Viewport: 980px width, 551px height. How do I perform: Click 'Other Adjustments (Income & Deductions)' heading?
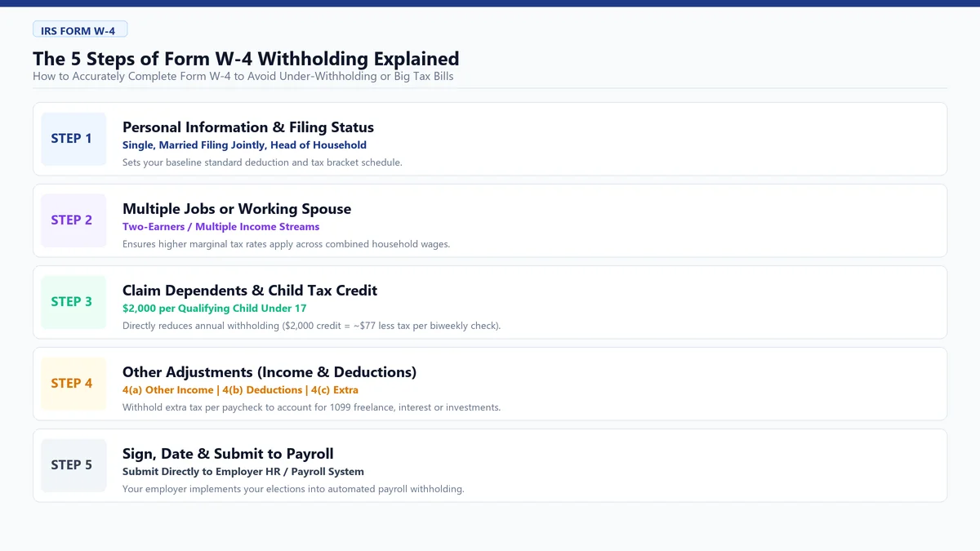pyautogui.click(x=269, y=372)
